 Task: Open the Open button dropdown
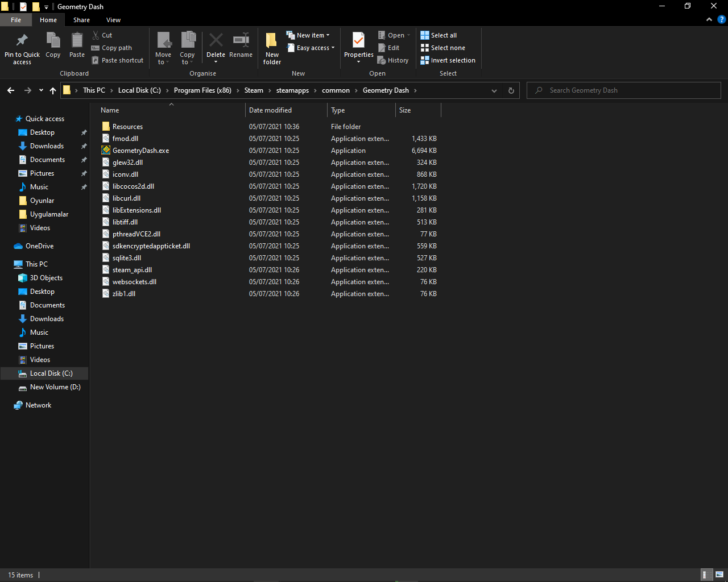click(408, 35)
